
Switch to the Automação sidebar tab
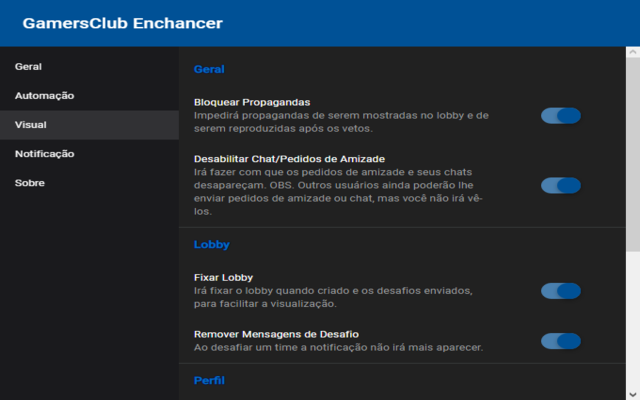click(x=89, y=96)
